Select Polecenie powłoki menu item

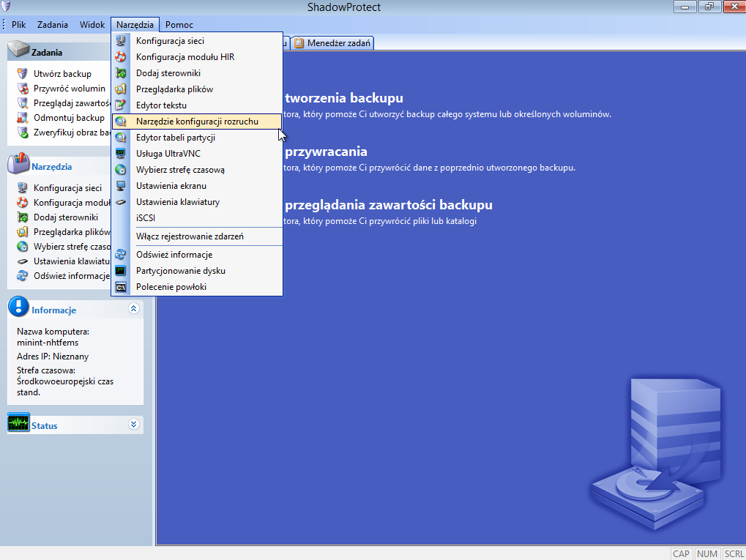pos(197,287)
